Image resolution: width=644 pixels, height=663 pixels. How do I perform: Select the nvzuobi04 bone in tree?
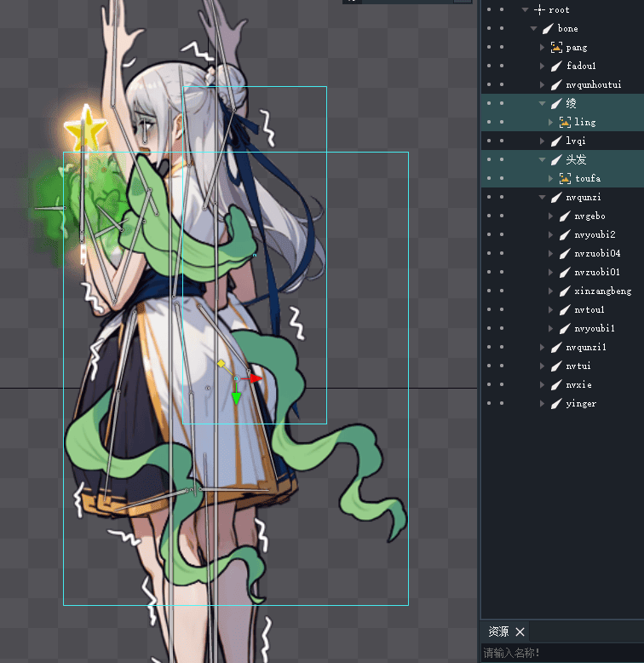596,254
